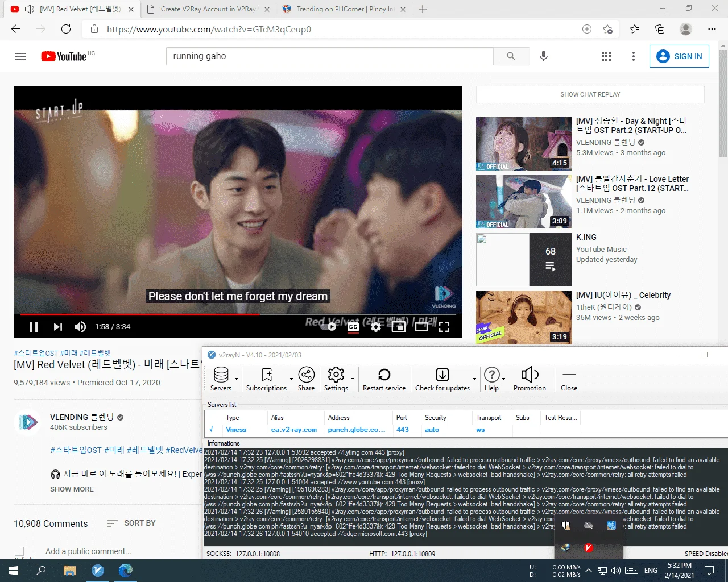728x582 pixels.
Task: Check for v2rayN updates
Action: pos(442,379)
